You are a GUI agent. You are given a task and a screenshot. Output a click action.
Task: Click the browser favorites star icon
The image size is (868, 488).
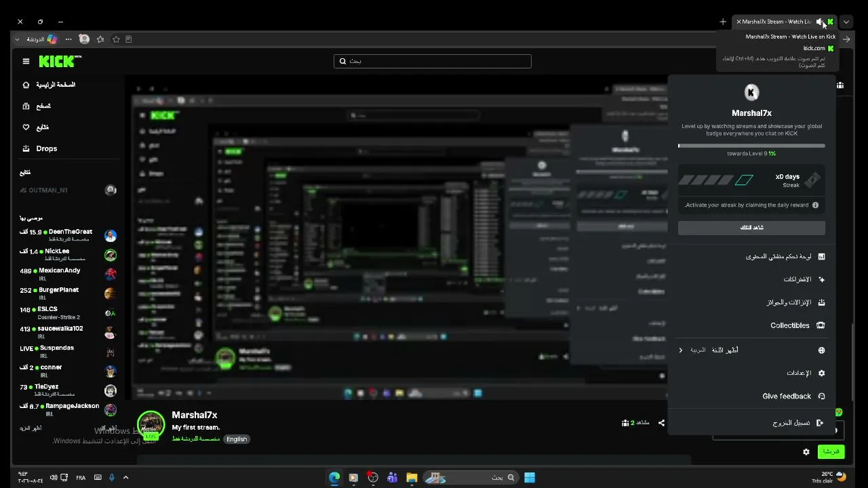coord(116,39)
